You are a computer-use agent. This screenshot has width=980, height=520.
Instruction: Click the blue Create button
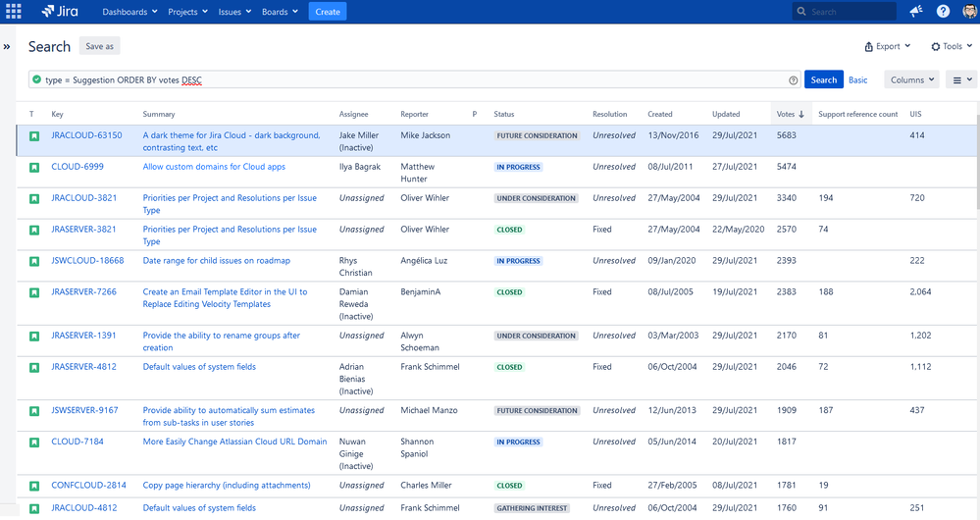click(x=328, y=12)
